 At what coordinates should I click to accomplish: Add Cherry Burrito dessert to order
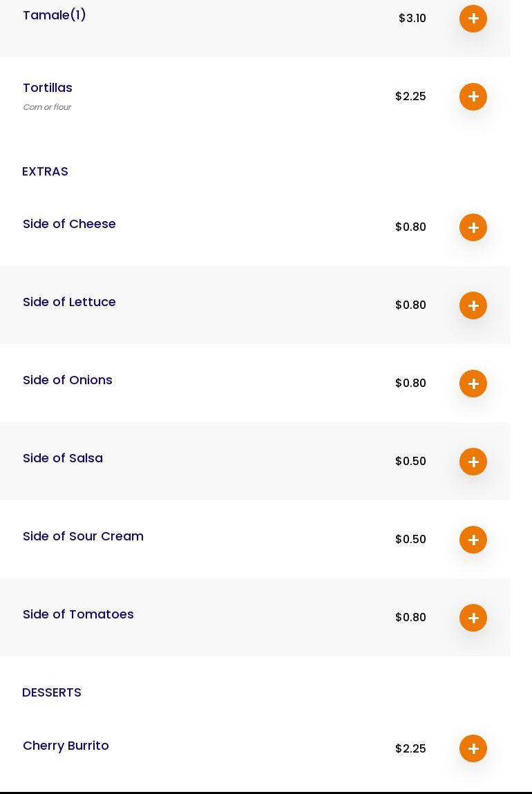(x=473, y=748)
